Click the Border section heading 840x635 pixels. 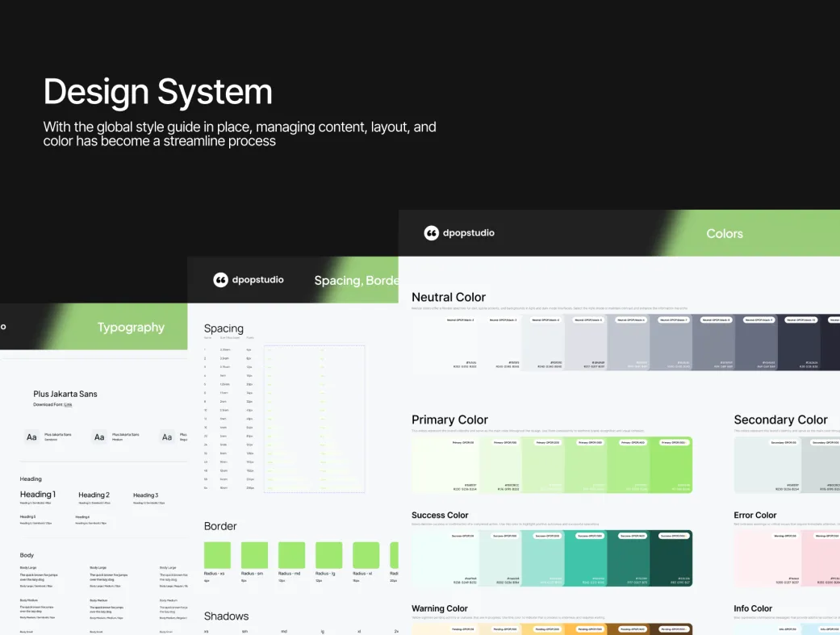pos(220,526)
